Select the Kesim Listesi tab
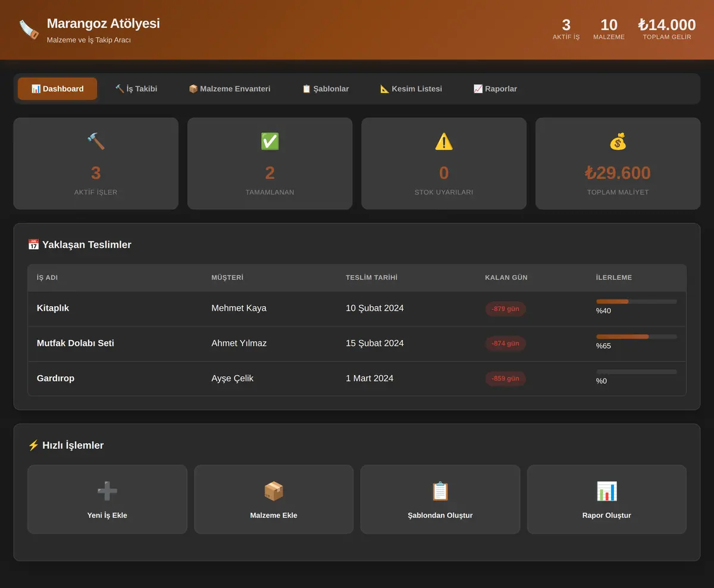The image size is (714, 588). tap(411, 89)
